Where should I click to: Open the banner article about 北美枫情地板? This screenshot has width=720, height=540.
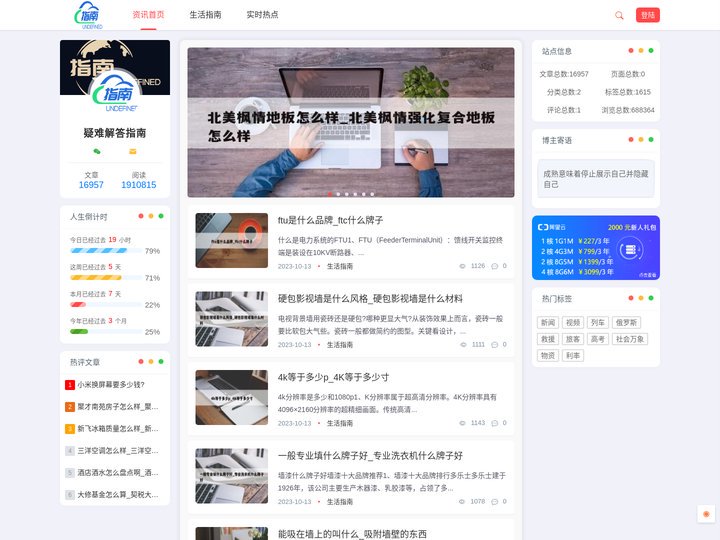351,123
